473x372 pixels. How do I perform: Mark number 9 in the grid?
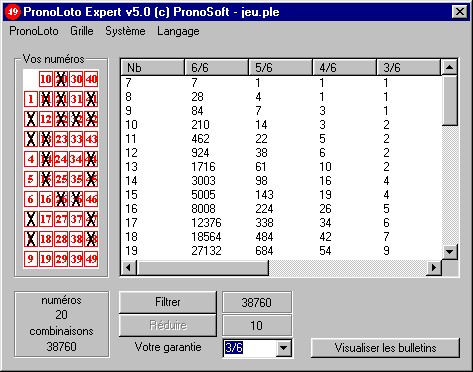click(31, 259)
